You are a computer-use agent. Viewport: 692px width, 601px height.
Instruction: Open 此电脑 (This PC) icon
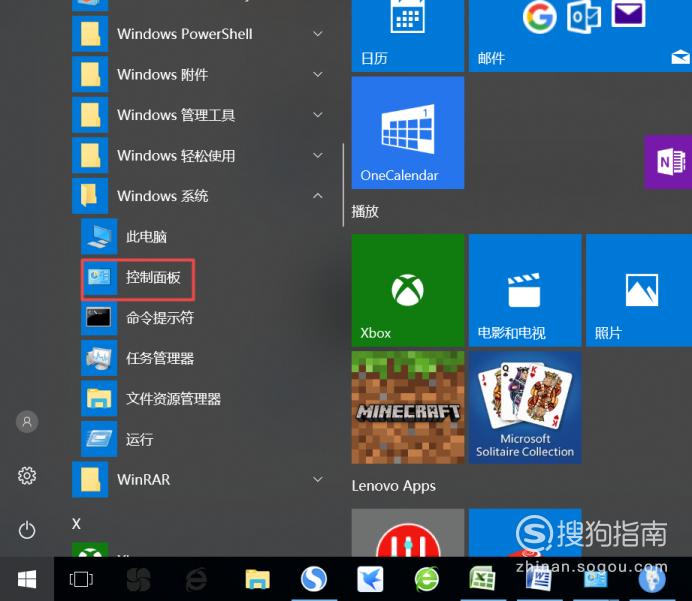[99, 237]
